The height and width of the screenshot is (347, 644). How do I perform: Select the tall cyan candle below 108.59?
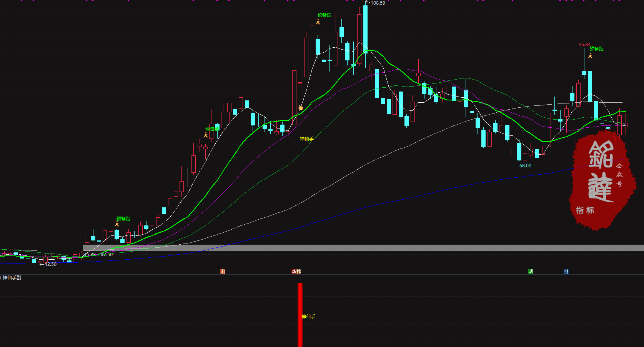(365, 29)
